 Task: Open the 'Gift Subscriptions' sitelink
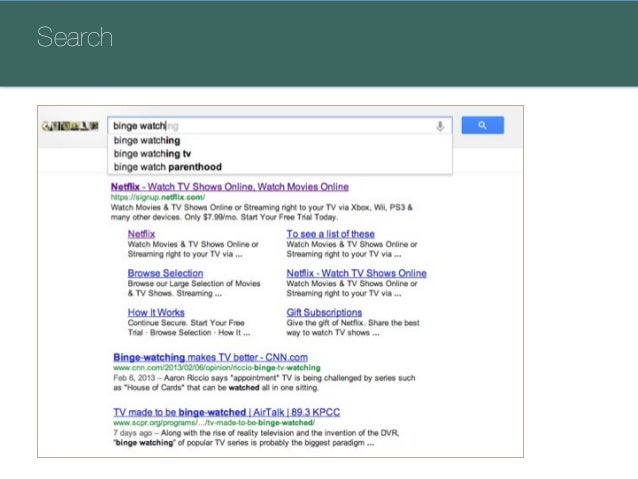click(324, 313)
